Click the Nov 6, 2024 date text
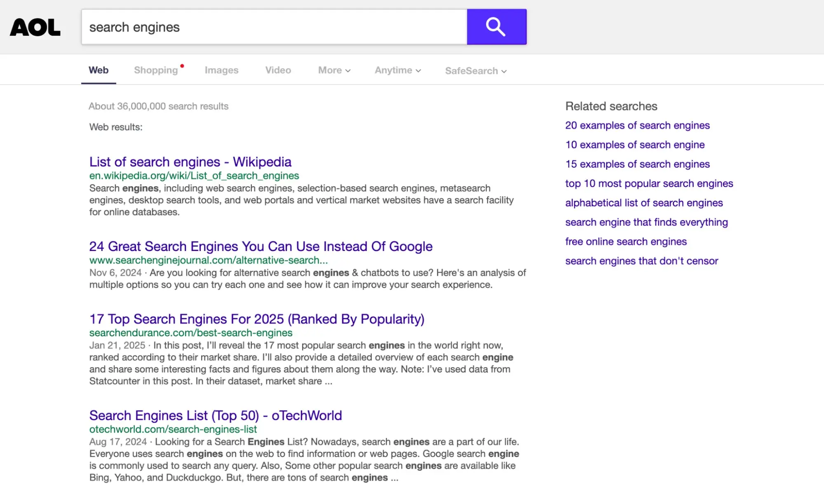This screenshot has width=824, height=504. 115,272
